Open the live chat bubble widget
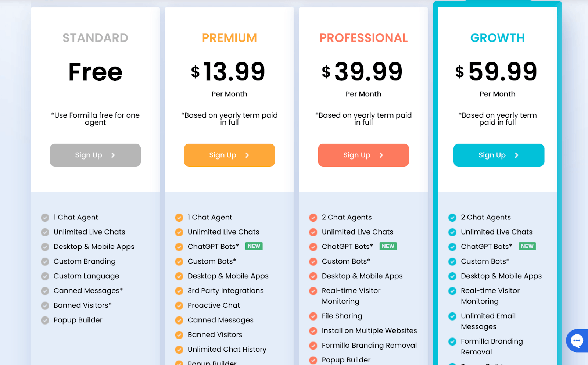Viewport: 588px width, 365px height. 577,340
